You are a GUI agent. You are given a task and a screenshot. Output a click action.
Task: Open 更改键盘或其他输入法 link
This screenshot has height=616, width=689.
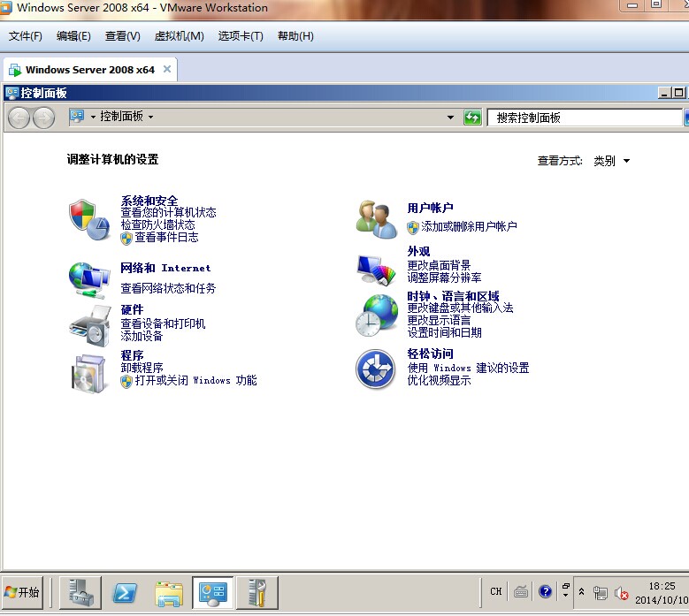click(460, 308)
